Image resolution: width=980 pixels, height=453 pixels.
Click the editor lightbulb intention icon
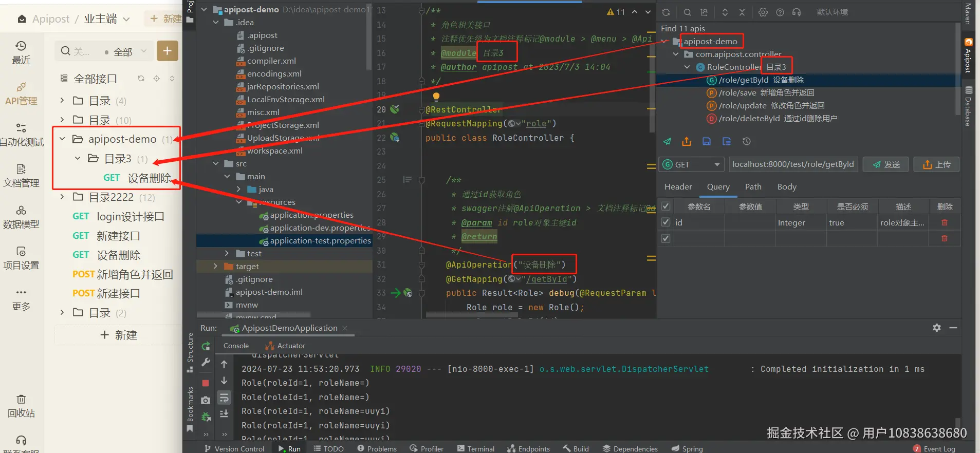[x=436, y=97]
